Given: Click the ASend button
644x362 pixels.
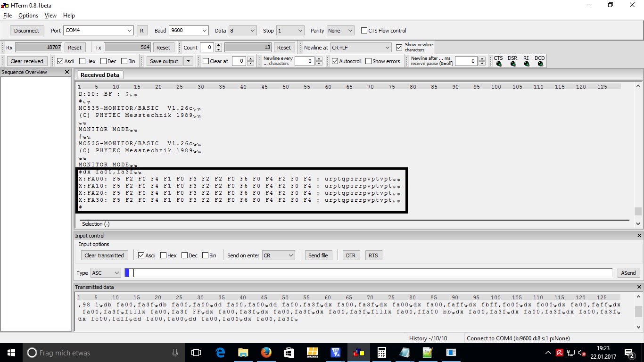Looking at the screenshot, I should click(628, 273).
